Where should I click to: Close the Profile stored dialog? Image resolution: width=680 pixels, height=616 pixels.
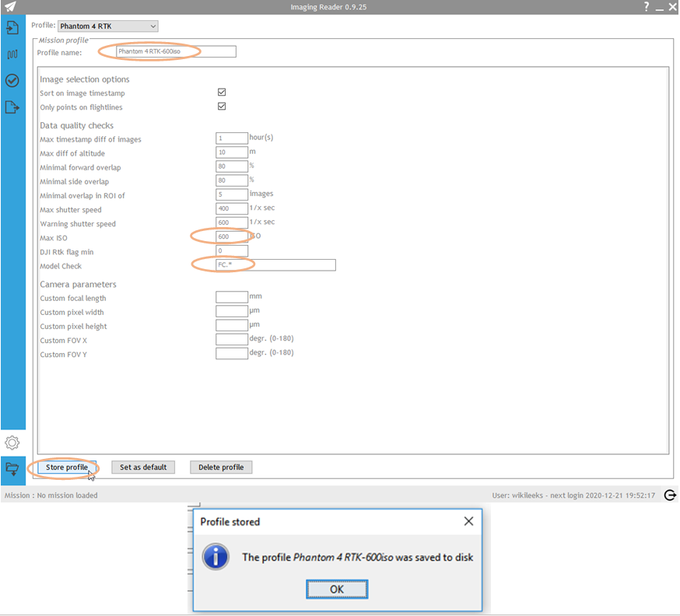(468, 521)
